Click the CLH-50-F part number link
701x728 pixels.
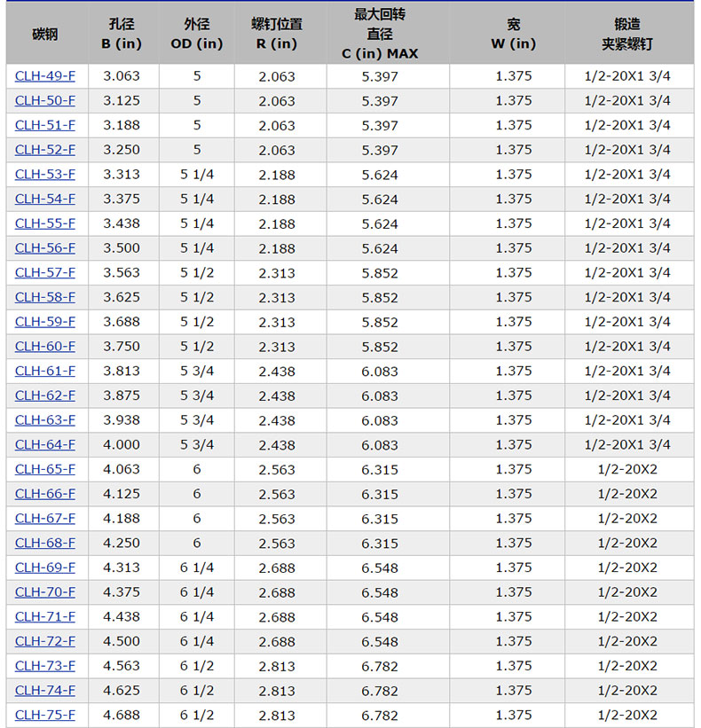45,101
